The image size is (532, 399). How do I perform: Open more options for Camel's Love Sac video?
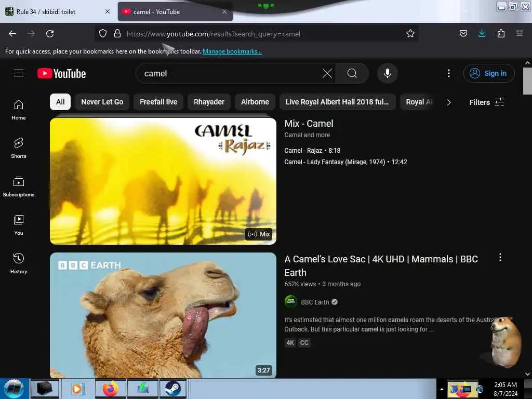click(500, 258)
